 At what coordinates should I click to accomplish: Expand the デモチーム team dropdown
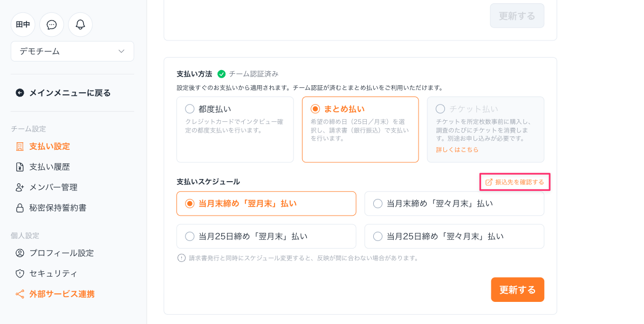(x=72, y=51)
